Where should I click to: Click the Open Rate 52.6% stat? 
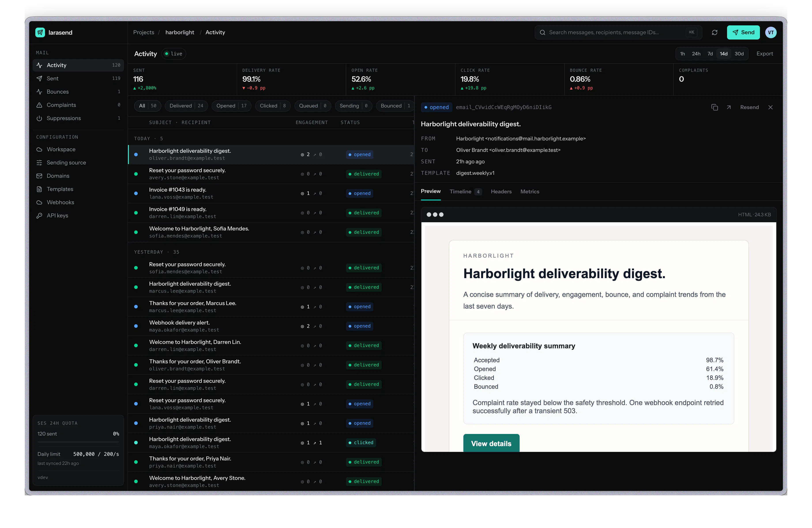[400, 79]
